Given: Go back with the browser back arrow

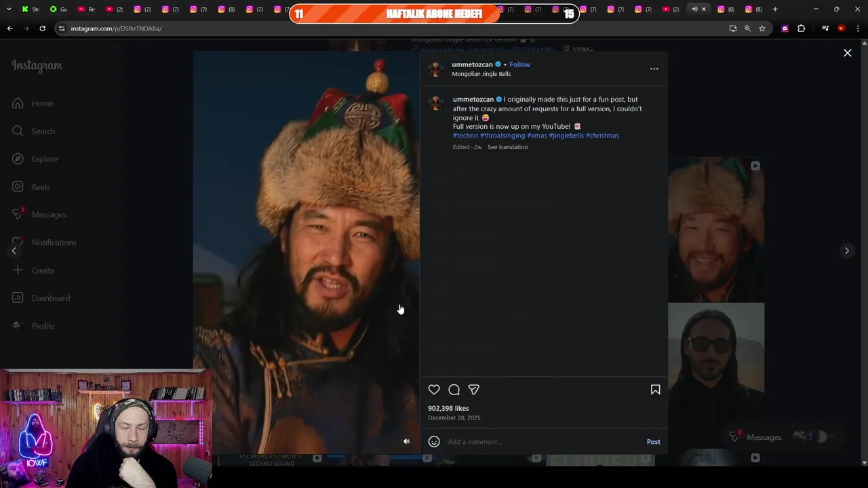Looking at the screenshot, I should tap(9, 28).
